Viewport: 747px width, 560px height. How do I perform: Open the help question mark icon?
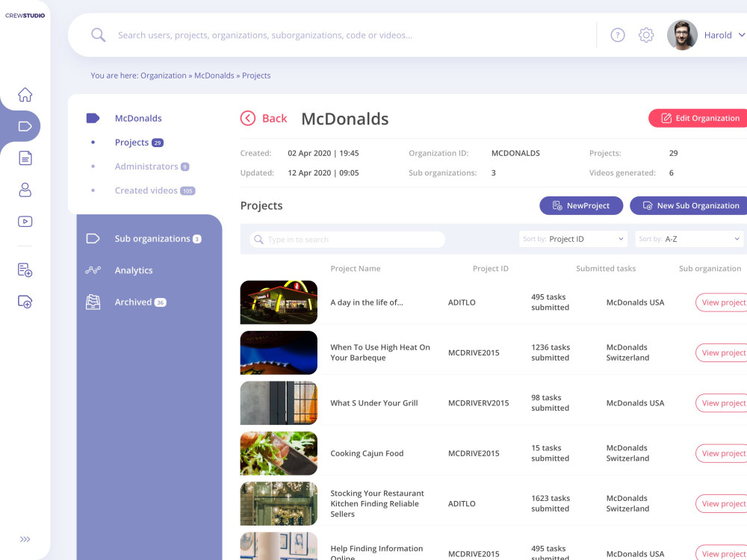click(618, 35)
